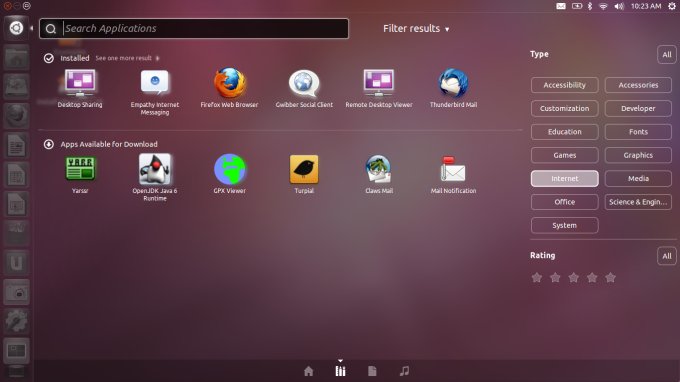
Task: Toggle Customization type filter
Action: [564, 108]
